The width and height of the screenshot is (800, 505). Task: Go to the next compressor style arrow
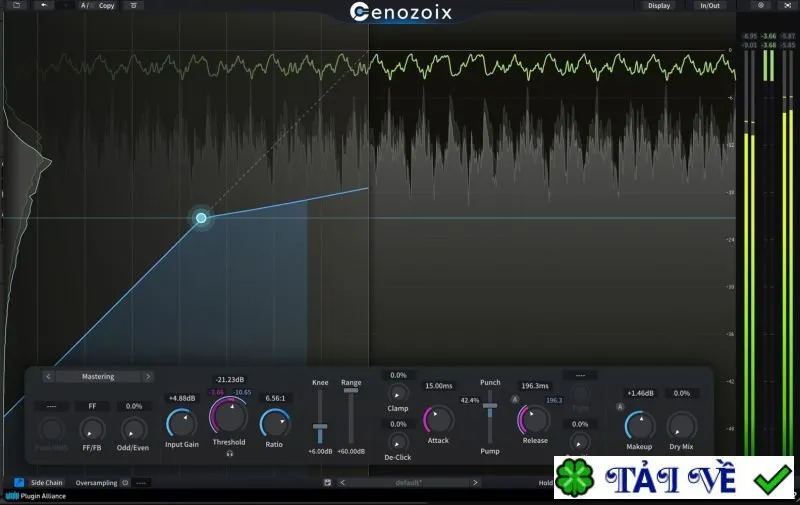[147, 376]
